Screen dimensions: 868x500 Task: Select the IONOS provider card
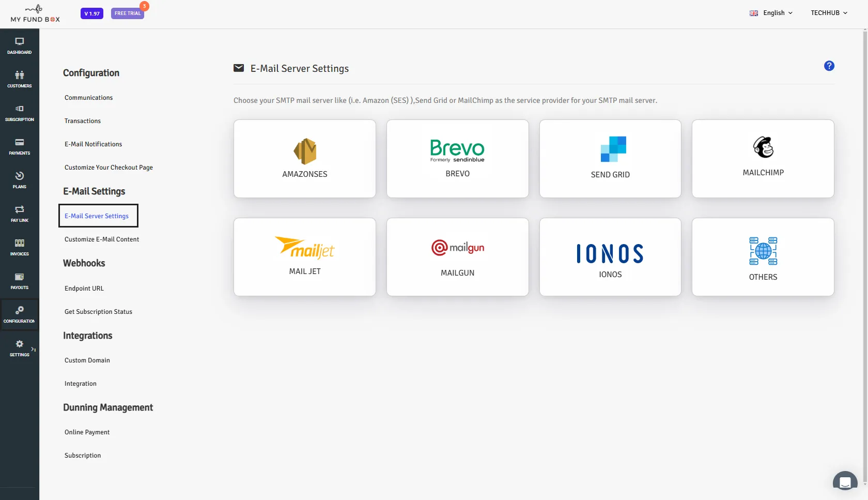(610, 257)
